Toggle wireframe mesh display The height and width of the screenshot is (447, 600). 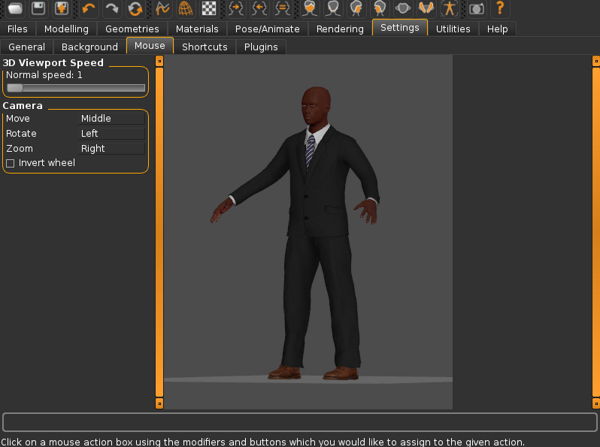tap(186, 9)
